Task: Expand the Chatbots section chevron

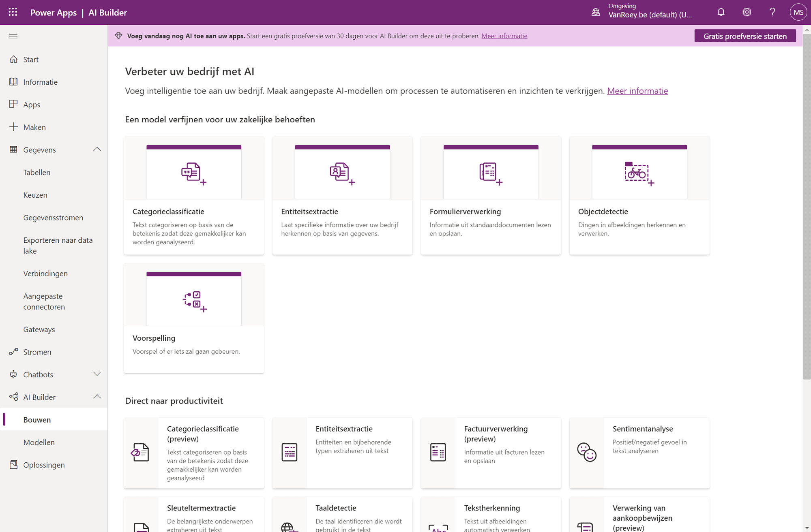Action: pos(97,374)
